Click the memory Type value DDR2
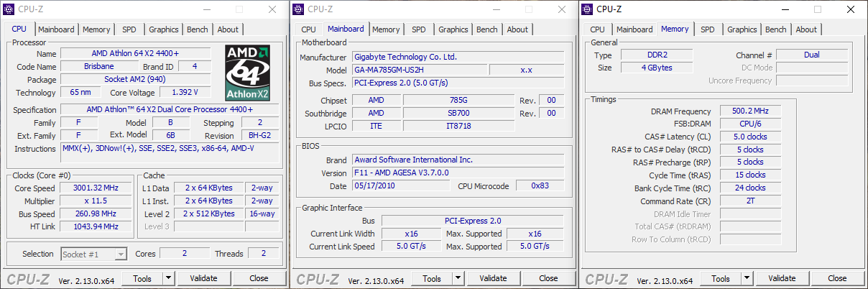 [x=656, y=55]
